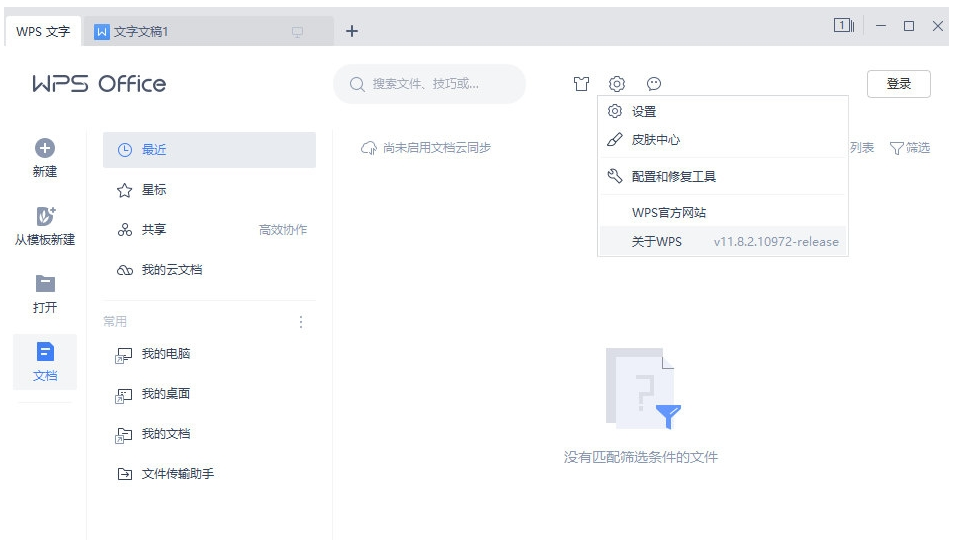Open 我的云文档 cloud documents

(x=209, y=269)
